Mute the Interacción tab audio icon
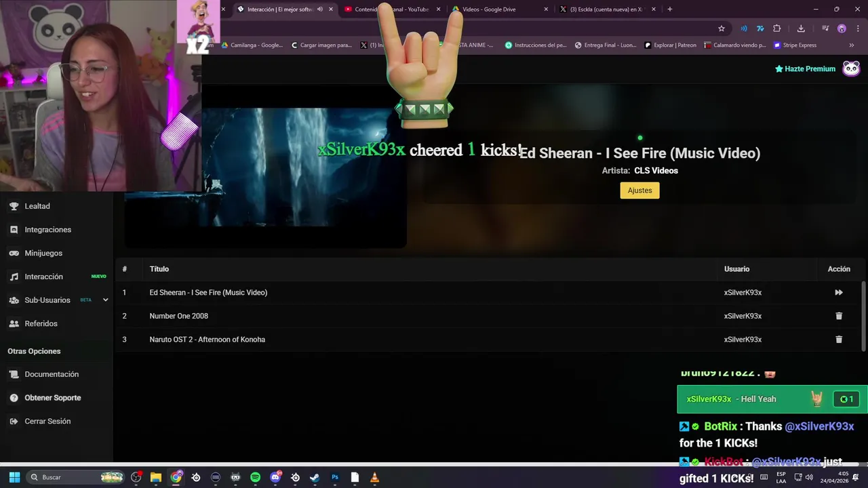The height and width of the screenshot is (488, 868). tap(320, 9)
